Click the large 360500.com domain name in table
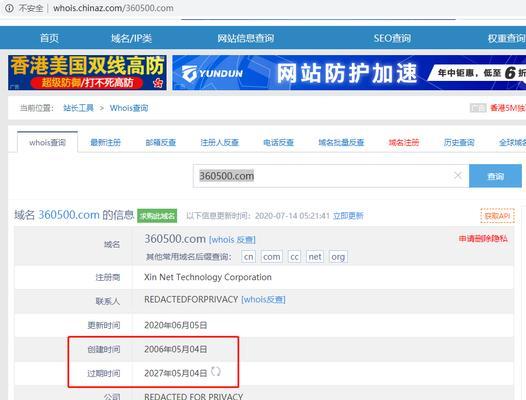 click(x=175, y=239)
